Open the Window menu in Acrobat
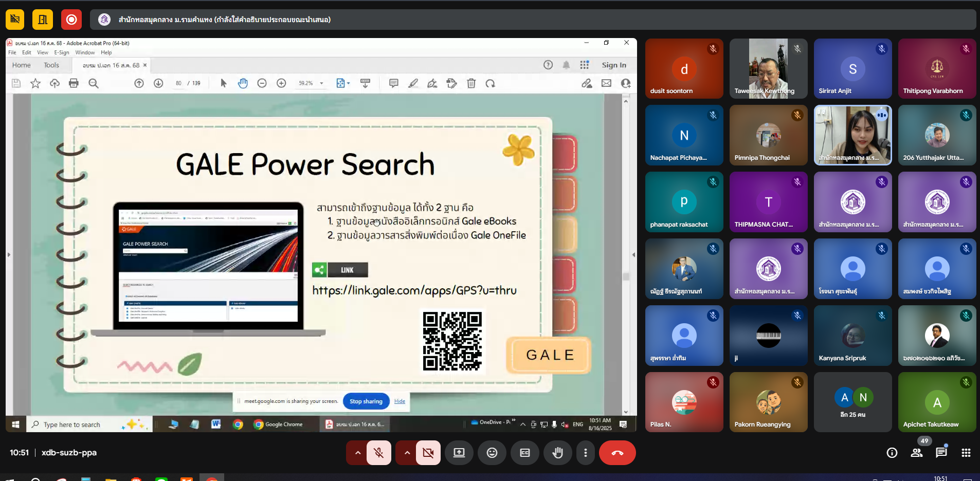Viewport: 980px width, 481px height. coord(85,52)
